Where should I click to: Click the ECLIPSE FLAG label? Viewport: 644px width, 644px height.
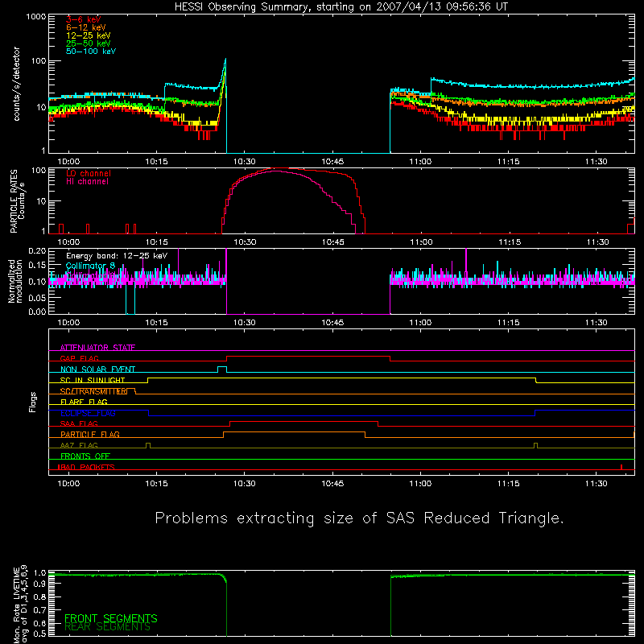(x=88, y=413)
